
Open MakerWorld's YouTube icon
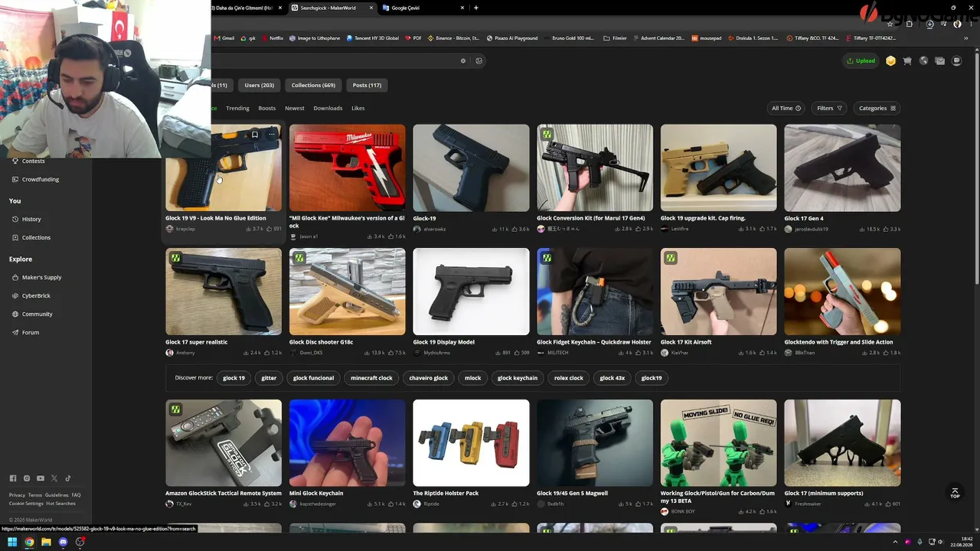(41, 478)
